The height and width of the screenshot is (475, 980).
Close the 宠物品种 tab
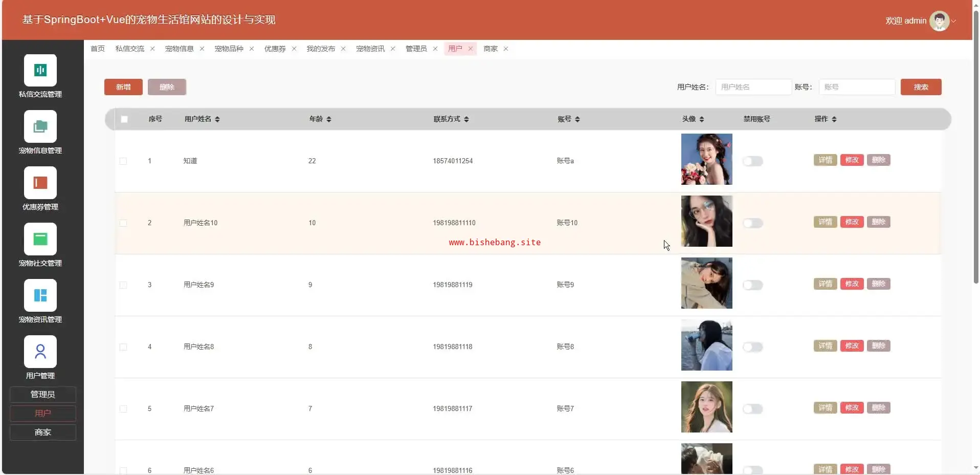pyautogui.click(x=252, y=49)
